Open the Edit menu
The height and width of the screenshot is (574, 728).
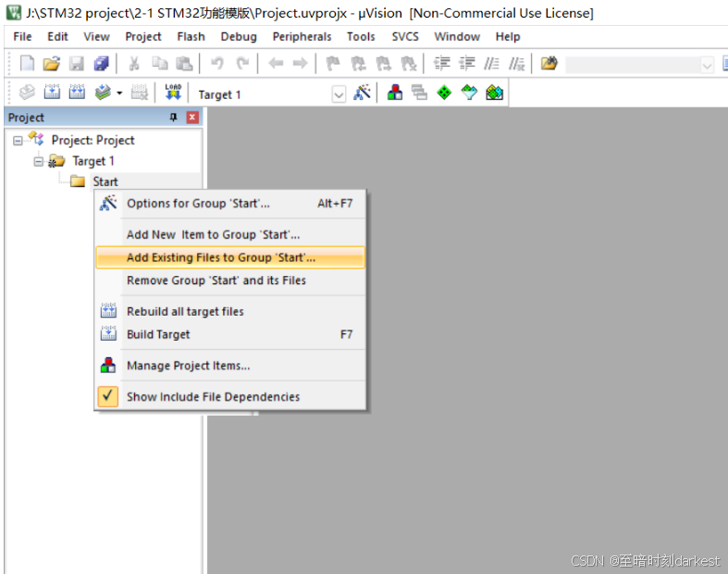coord(57,37)
